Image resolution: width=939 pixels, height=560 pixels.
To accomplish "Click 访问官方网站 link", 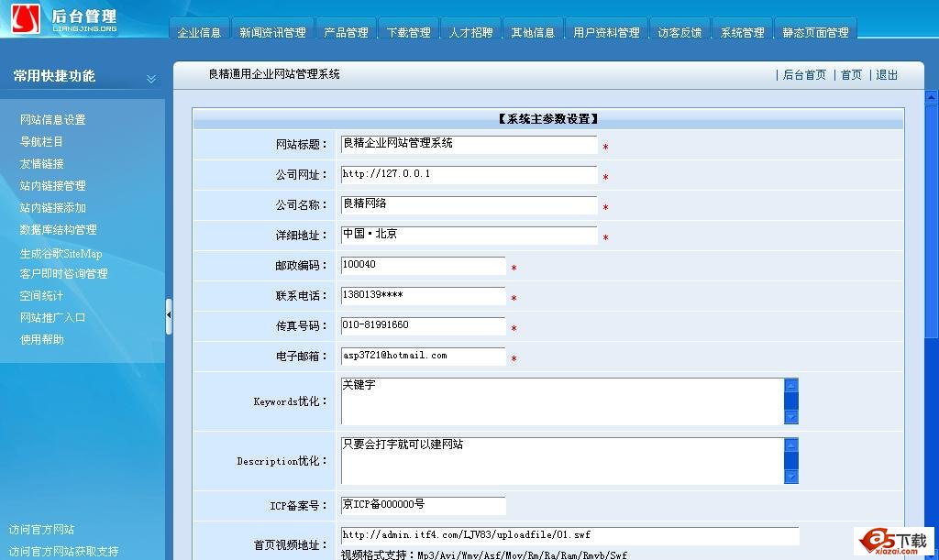I will coord(41,530).
